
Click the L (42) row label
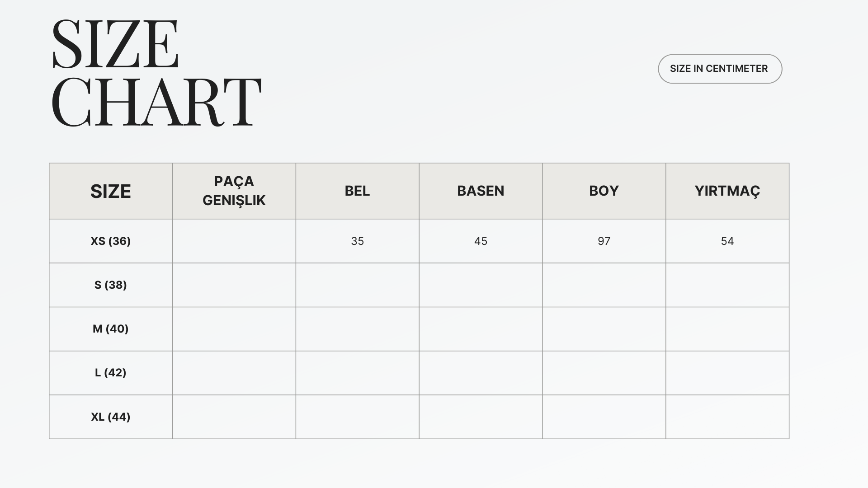(111, 372)
